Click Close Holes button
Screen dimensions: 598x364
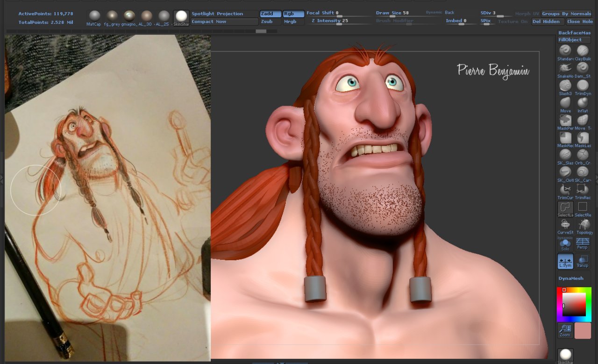point(579,21)
